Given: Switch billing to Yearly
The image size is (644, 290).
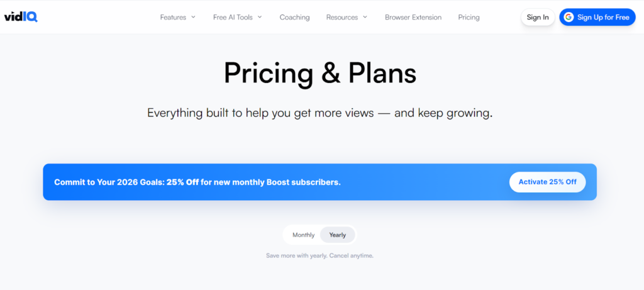Looking at the screenshot, I should (338, 235).
